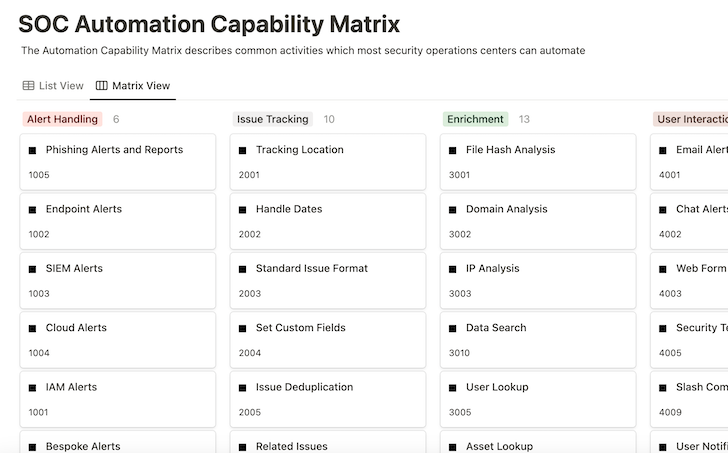Select the Matrix View tab

coord(132,86)
